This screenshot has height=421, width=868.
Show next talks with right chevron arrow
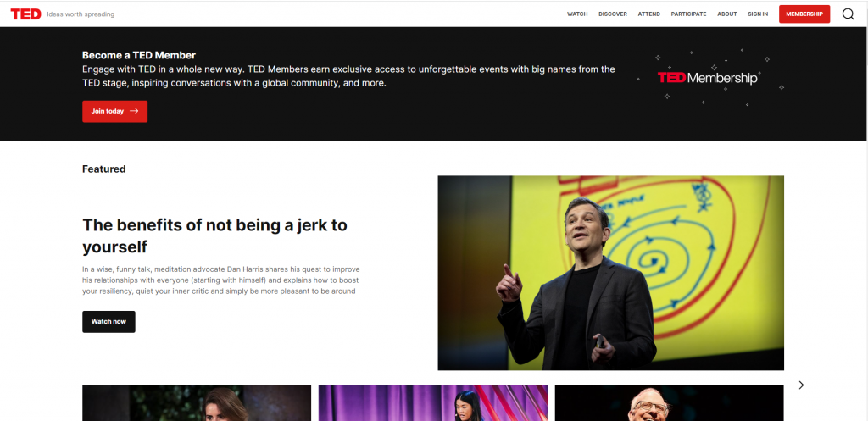point(801,385)
